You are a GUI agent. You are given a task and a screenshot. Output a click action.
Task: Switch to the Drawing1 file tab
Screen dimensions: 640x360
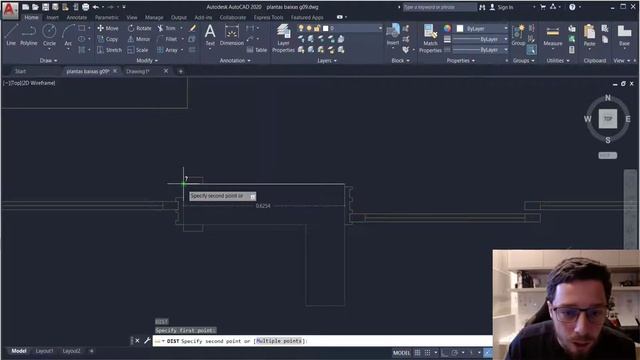click(138, 71)
